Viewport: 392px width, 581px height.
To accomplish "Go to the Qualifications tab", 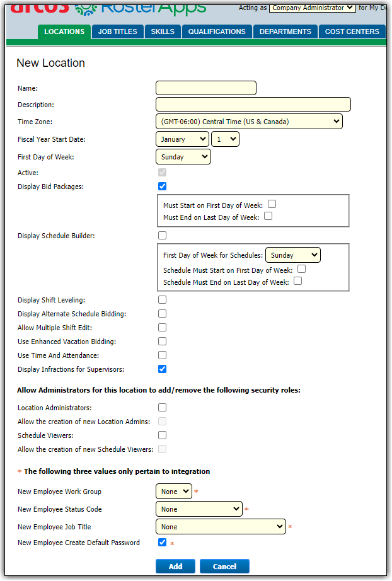I will pyautogui.click(x=217, y=32).
